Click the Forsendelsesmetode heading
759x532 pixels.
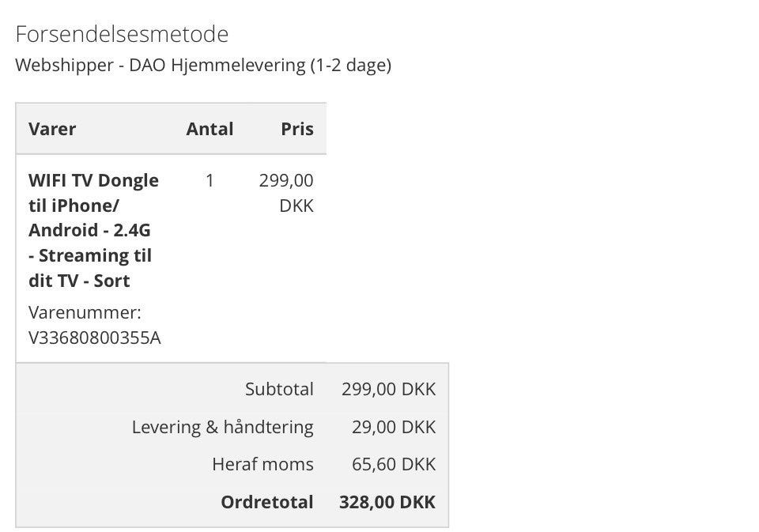(122, 34)
